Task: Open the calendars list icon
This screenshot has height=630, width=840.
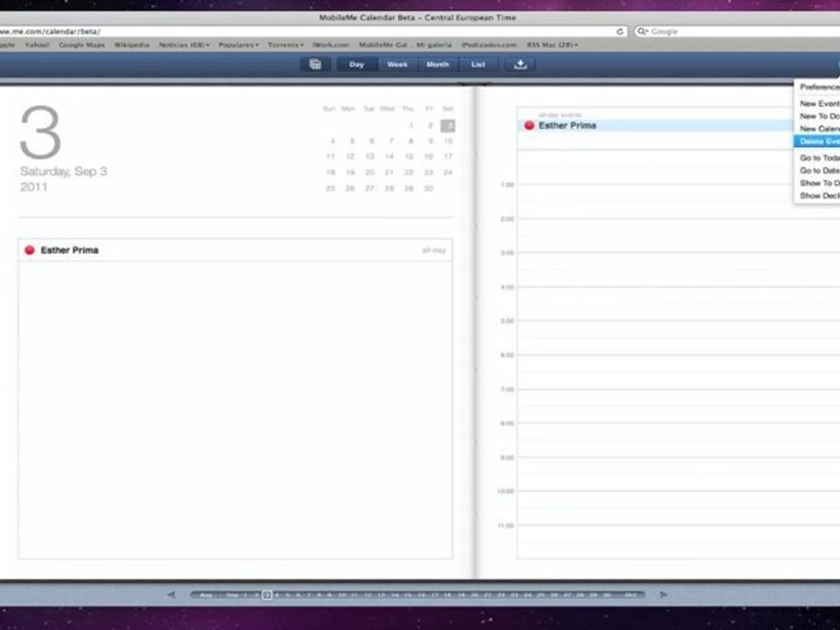Action: 315,64
